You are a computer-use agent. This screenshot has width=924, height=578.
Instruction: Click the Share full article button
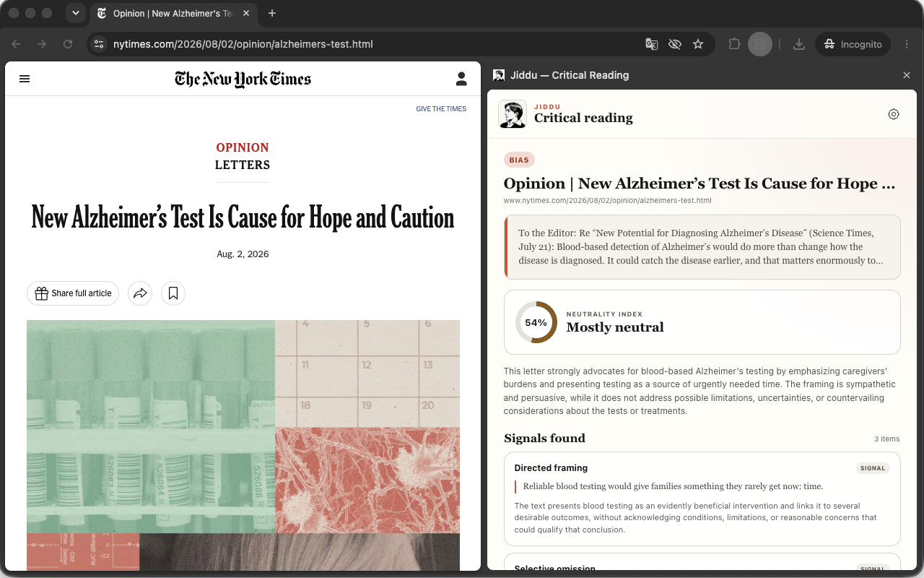[73, 293]
